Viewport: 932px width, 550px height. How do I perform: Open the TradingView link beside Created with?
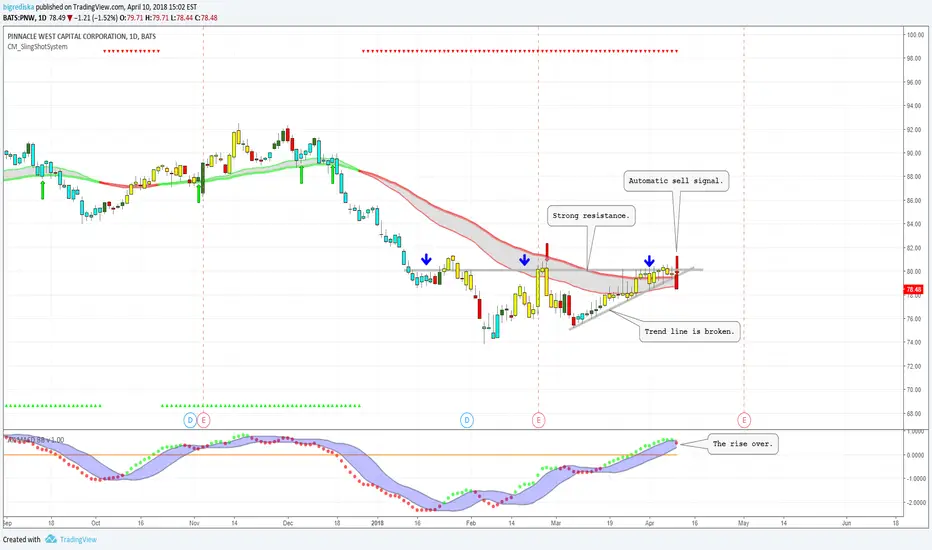(x=78, y=539)
